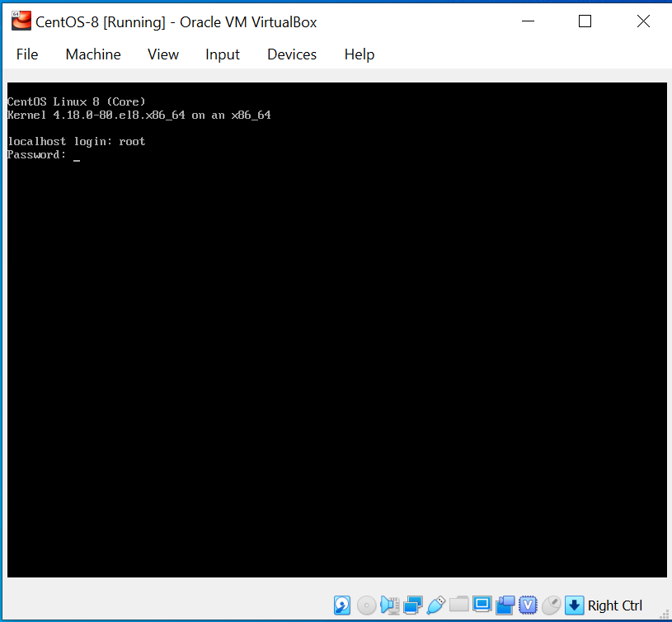Image resolution: width=672 pixels, height=622 pixels.
Task: Click the mouse integration status icon
Action: (x=551, y=606)
